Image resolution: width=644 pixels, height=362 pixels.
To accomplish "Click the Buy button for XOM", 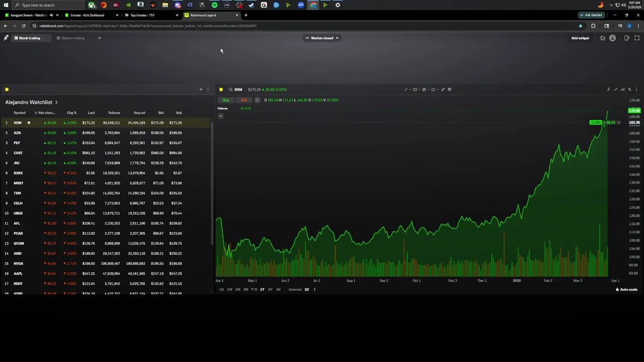I will (x=226, y=100).
